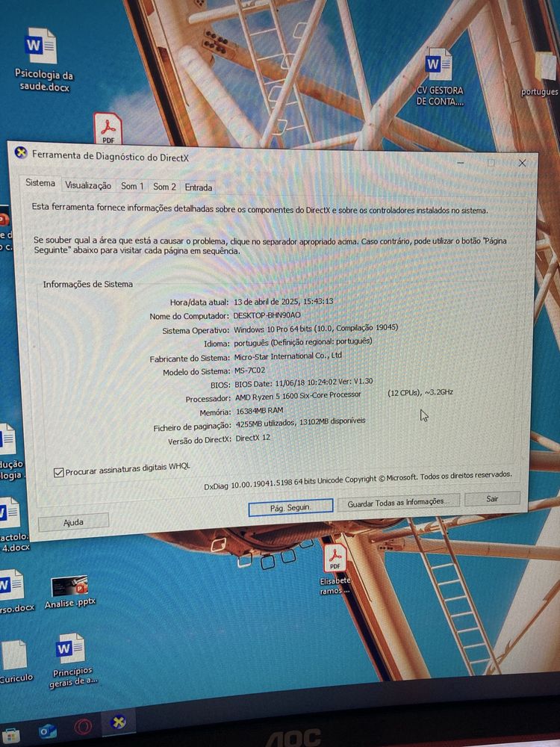Click the Ajuda button
The width and height of the screenshot is (560, 747).
click(73, 523)
